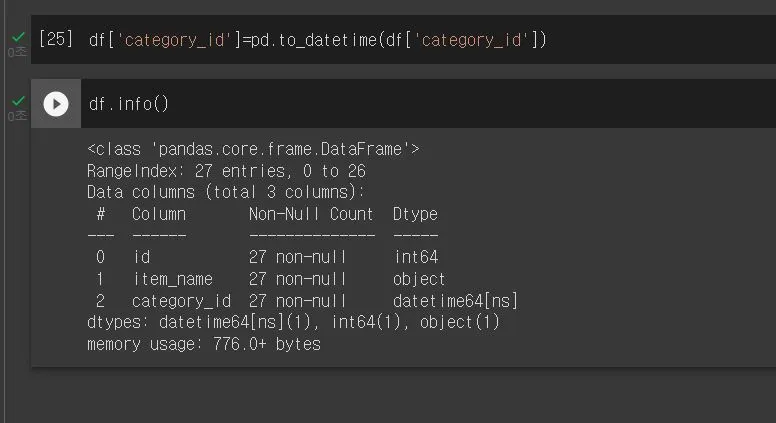Click the 'object' dtype for item_name
This screenshot has height=423, width=776.
(x=419, y=279)
